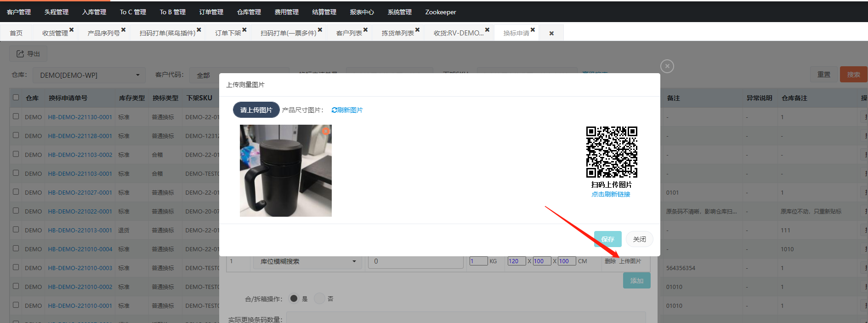Viewport: 868px width, 323px height.
Task: Click the close-all-tabs x icon
Action: [551, 33]
